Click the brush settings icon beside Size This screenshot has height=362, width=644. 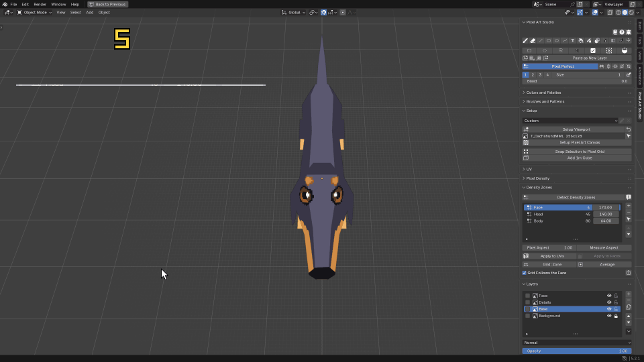[629, 74]
